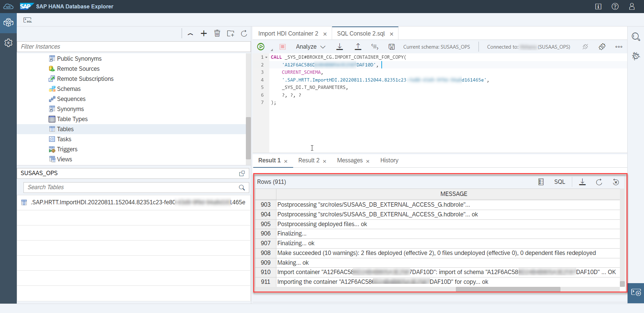Viewport: 644px width, 313px height.
Task: Open the circled-x icon in results toolbar
Action: (616, 182)
